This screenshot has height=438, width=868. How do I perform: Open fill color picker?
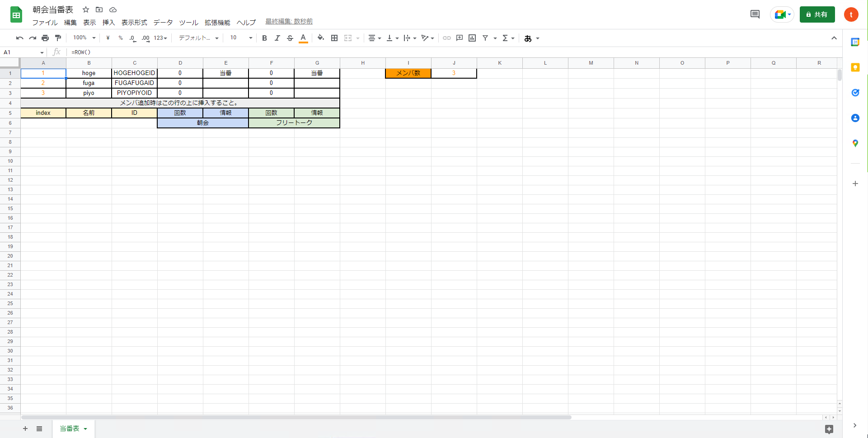pos(321,38)
